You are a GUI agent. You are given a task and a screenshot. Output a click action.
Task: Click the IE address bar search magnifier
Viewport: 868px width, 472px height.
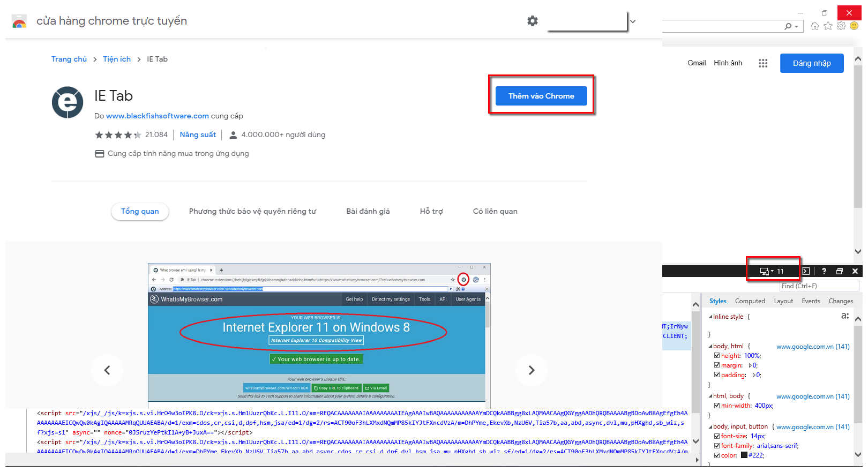(x=788, y=26)
